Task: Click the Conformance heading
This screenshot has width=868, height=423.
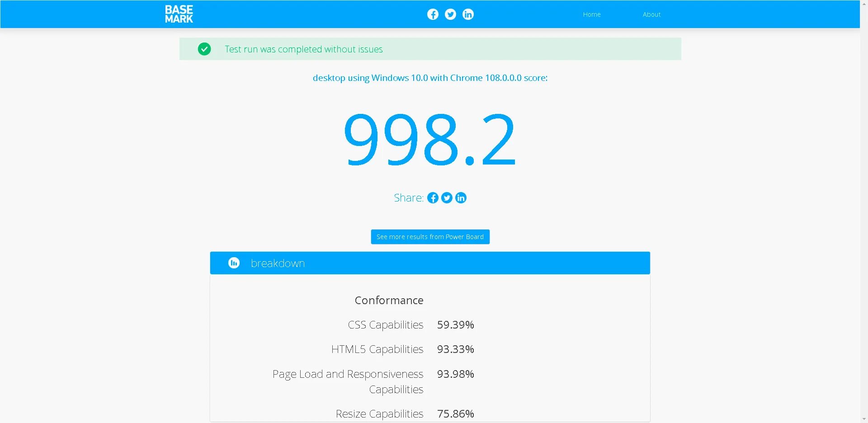Action: [x=389, y=301]
